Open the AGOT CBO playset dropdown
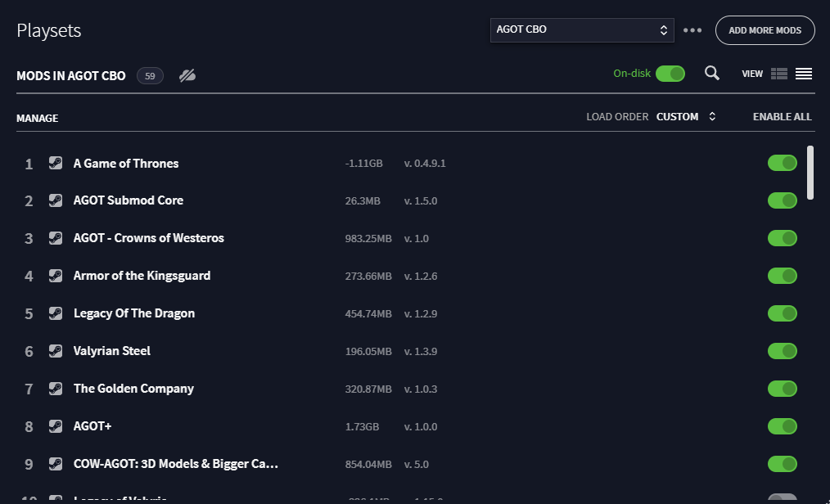 [x=582, y=30]
